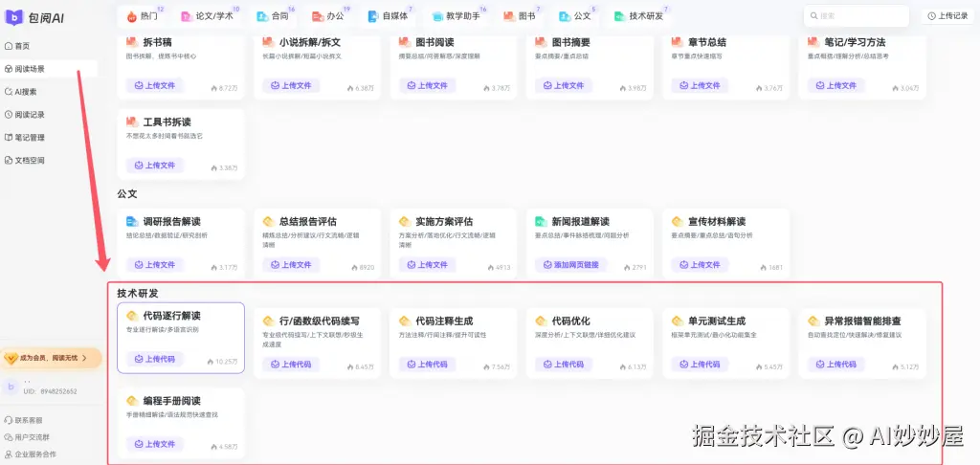Open 企业服务合作 at sidebar bottom
Screen dimensions: 980x465
click(x=31, y=454)
